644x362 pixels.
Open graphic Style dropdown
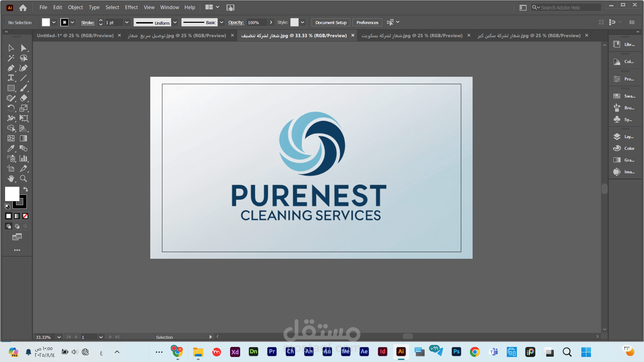303,22
